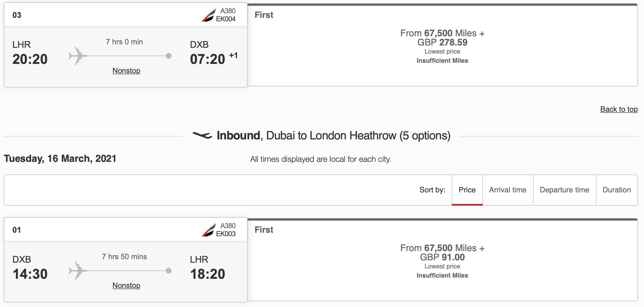Click the A380 aircraft label on flight EK003

pyautogui.click(x=228, y=225)
